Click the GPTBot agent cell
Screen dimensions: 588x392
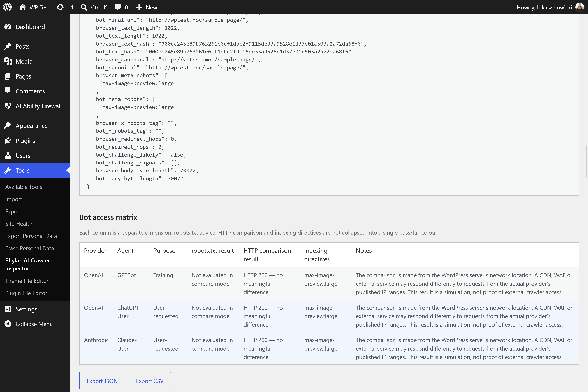tap(126, 275)
